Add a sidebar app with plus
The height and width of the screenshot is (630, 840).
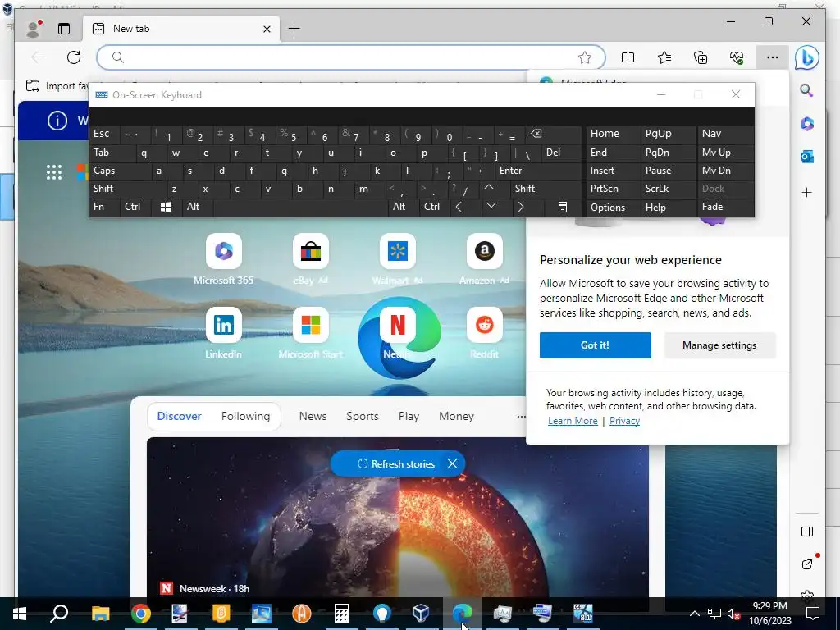pyautogui.click(x=807, y=192)
